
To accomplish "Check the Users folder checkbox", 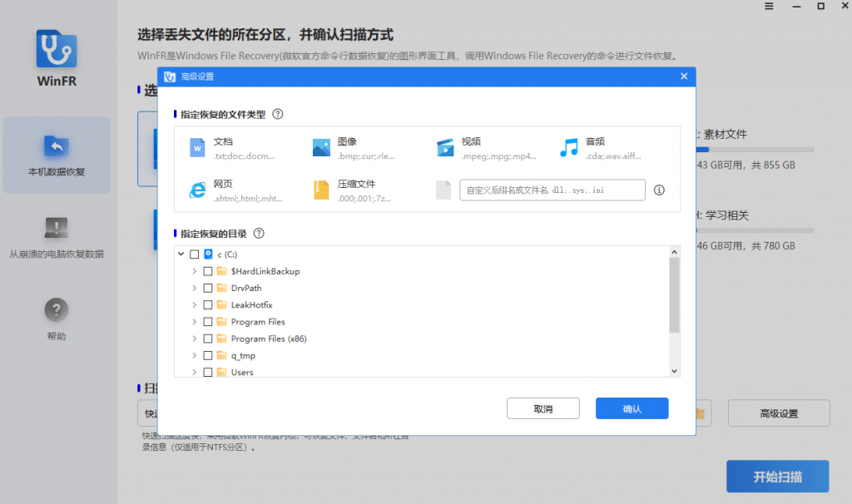I will coord(207,372).
